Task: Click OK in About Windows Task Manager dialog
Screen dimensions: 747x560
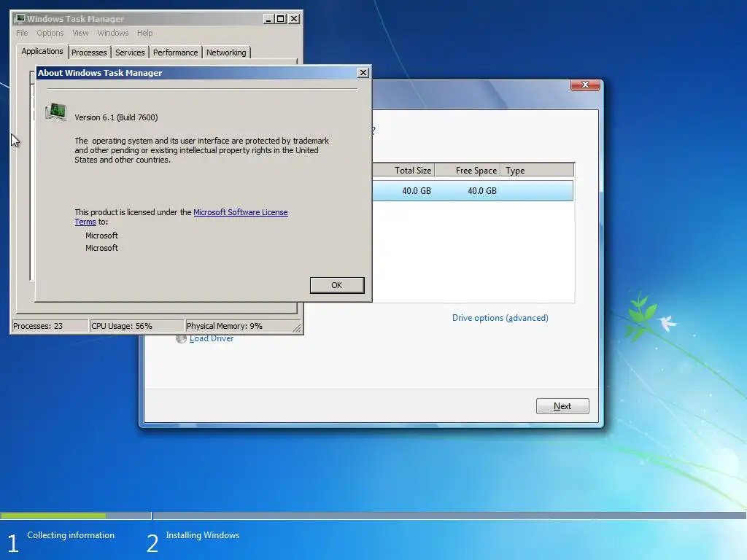Action: click(337, 285)
